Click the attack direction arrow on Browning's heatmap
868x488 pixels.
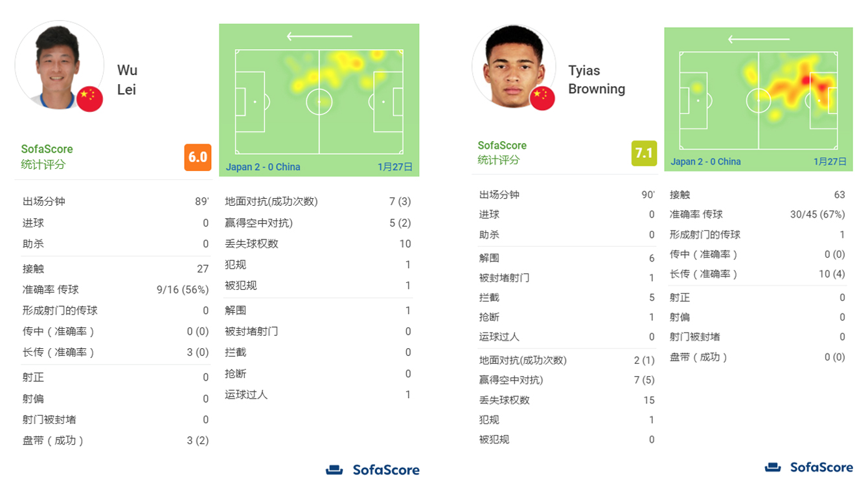pyautogui.click(x=759, y=39)
